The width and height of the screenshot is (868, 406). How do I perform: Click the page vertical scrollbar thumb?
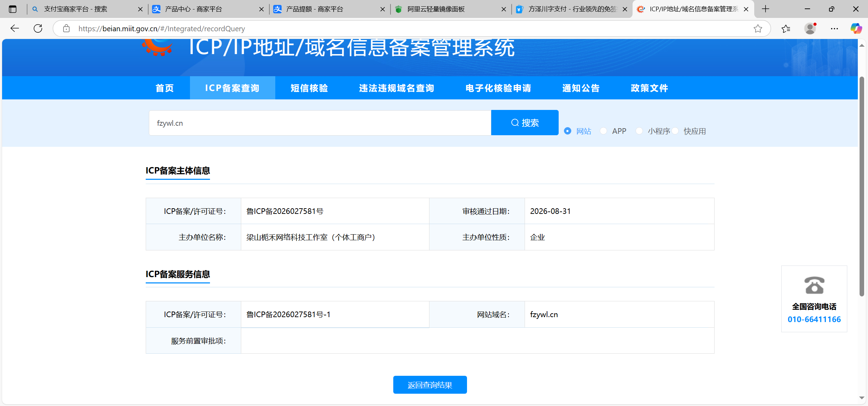point(862,186)
